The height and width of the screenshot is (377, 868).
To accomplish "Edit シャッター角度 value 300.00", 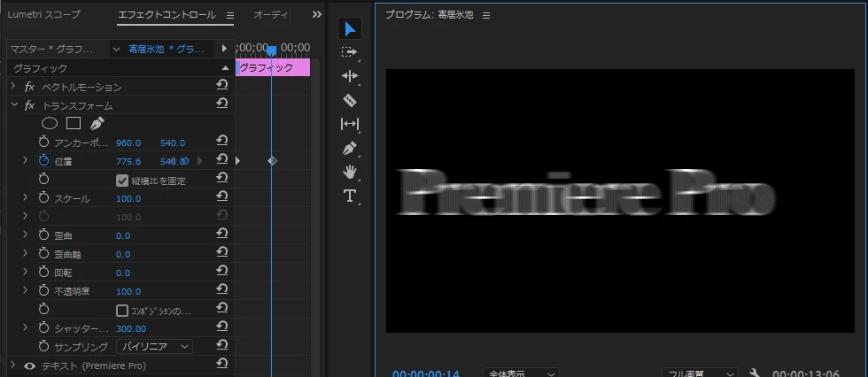I will tap(131, 328).
